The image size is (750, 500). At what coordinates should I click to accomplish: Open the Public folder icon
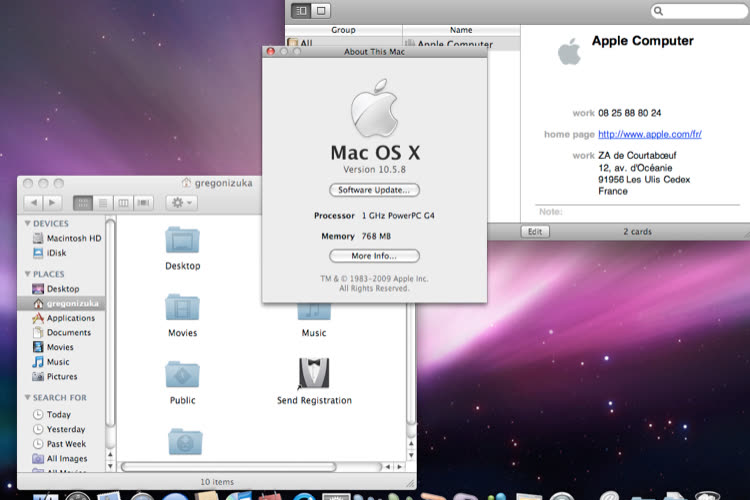click(183, 375)
